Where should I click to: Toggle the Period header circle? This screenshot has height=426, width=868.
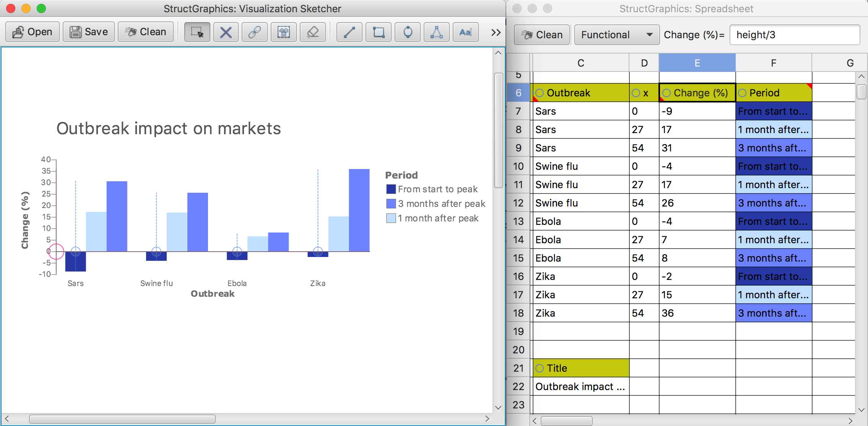[742, 93]
